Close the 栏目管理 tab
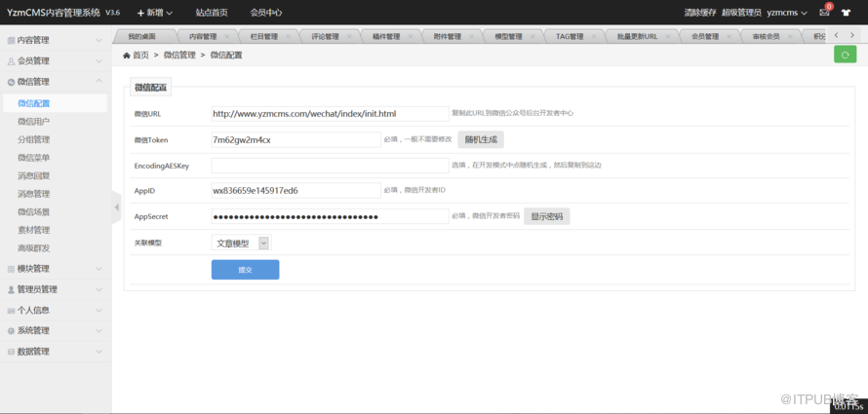Image resolution: width=868 pixels, height=414 pixels. 289,36
